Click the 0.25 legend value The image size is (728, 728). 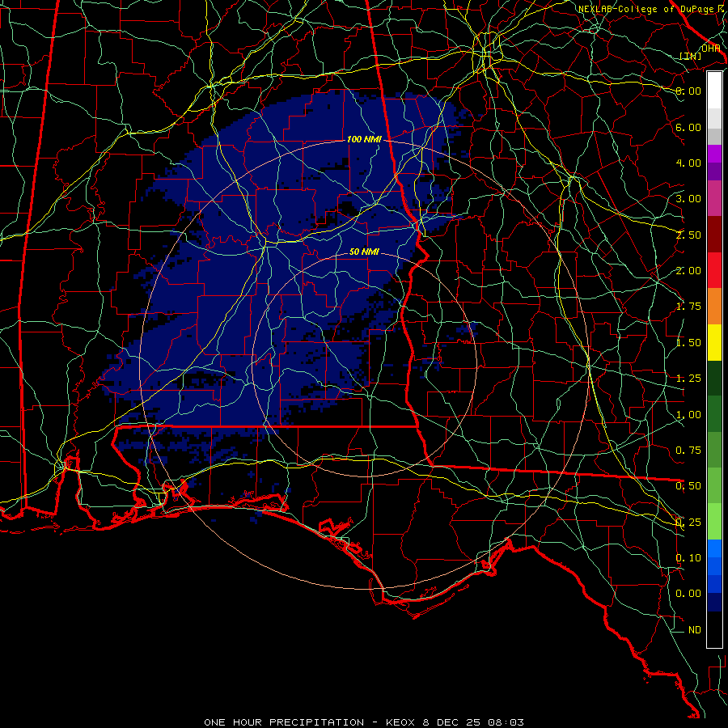[688, 523]
